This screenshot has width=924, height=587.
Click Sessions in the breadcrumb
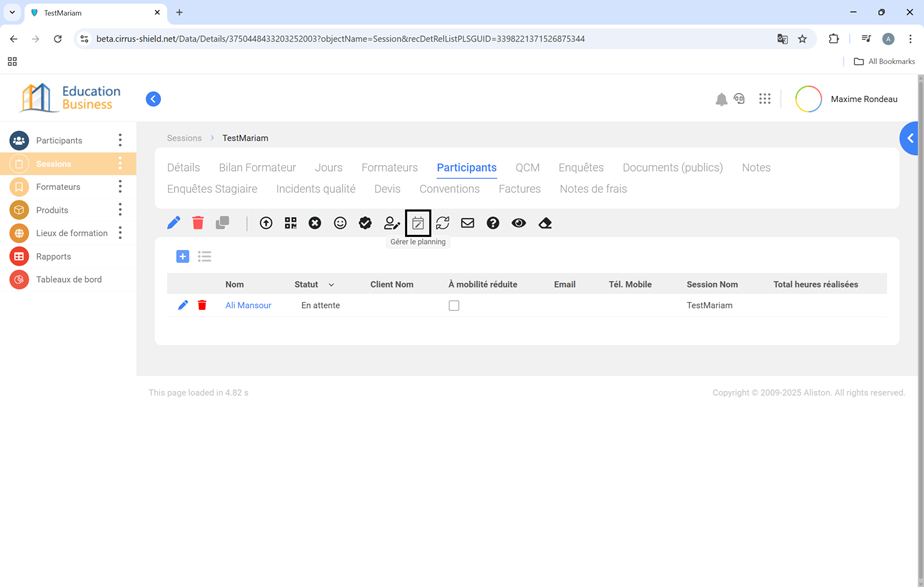pos(184,138)
